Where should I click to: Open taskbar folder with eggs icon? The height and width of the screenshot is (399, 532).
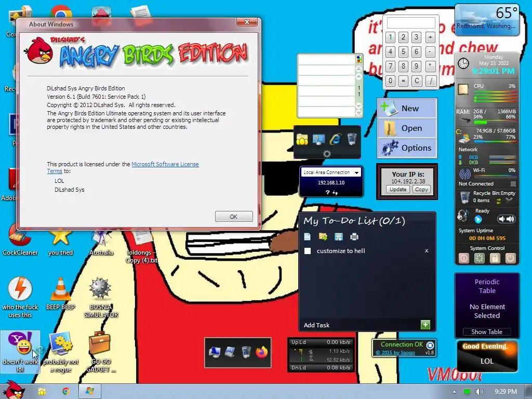coord(42,391)
